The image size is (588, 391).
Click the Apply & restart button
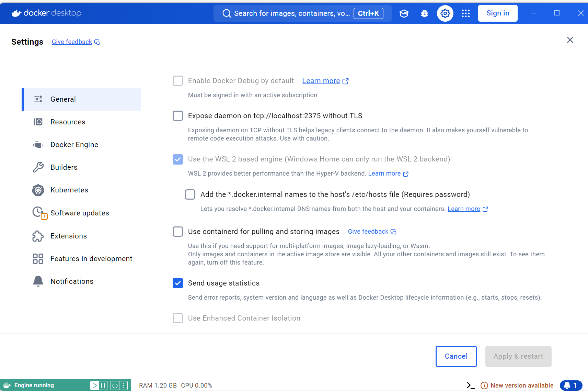point(518,356)
